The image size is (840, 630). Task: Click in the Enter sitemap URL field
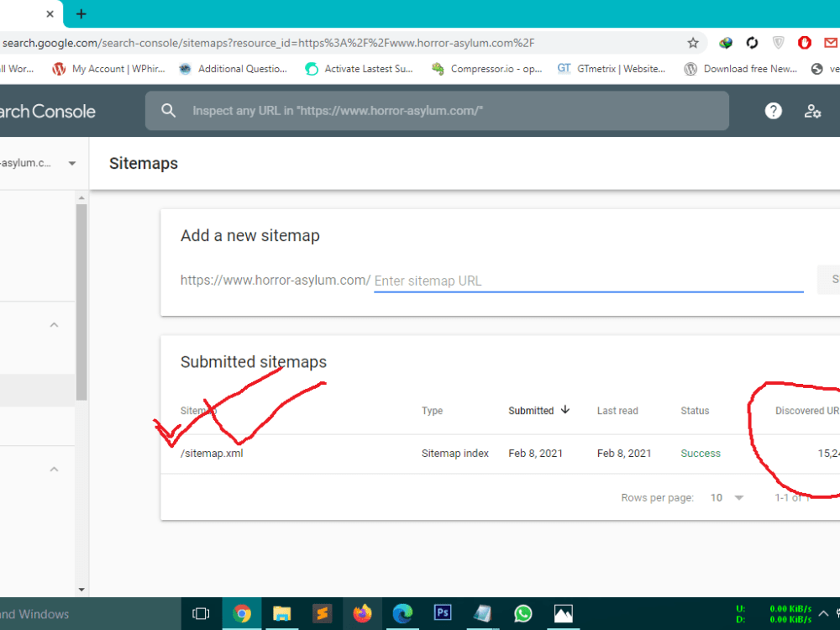coord(588,281)
